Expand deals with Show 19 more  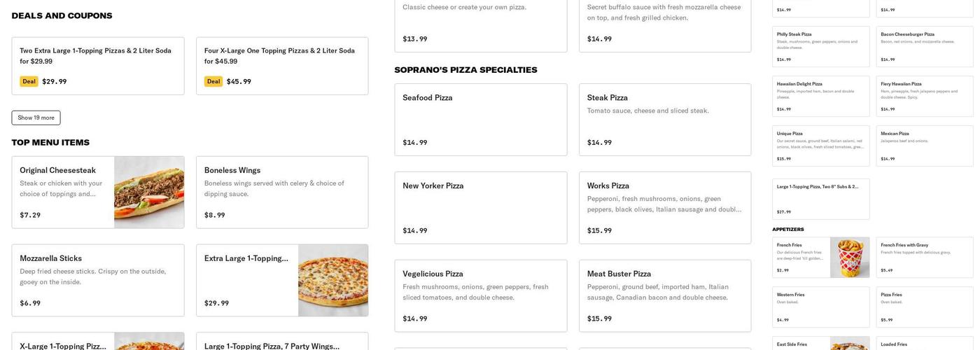pos(36,118)
